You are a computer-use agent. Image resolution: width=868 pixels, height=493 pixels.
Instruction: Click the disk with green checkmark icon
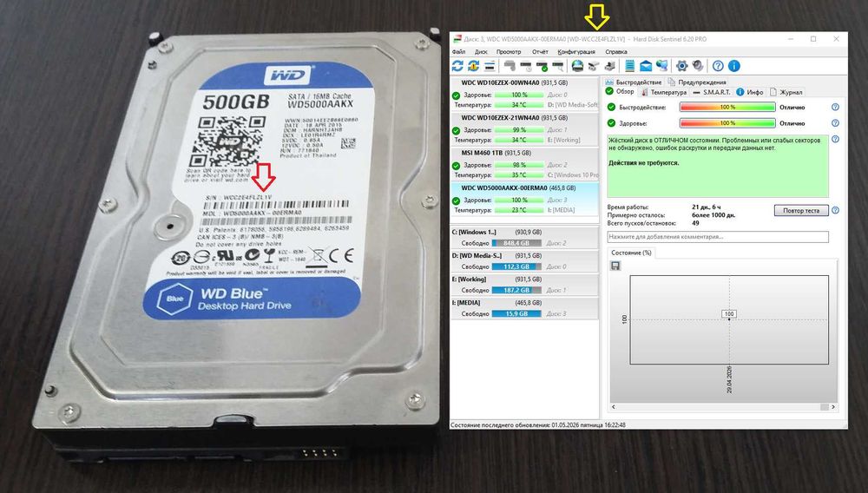pos(542,66)
